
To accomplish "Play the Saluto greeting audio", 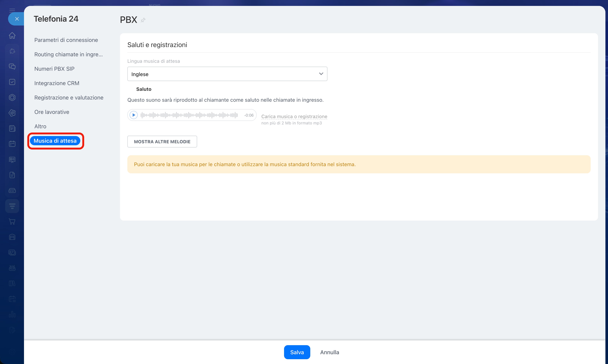I will [134, 115].
